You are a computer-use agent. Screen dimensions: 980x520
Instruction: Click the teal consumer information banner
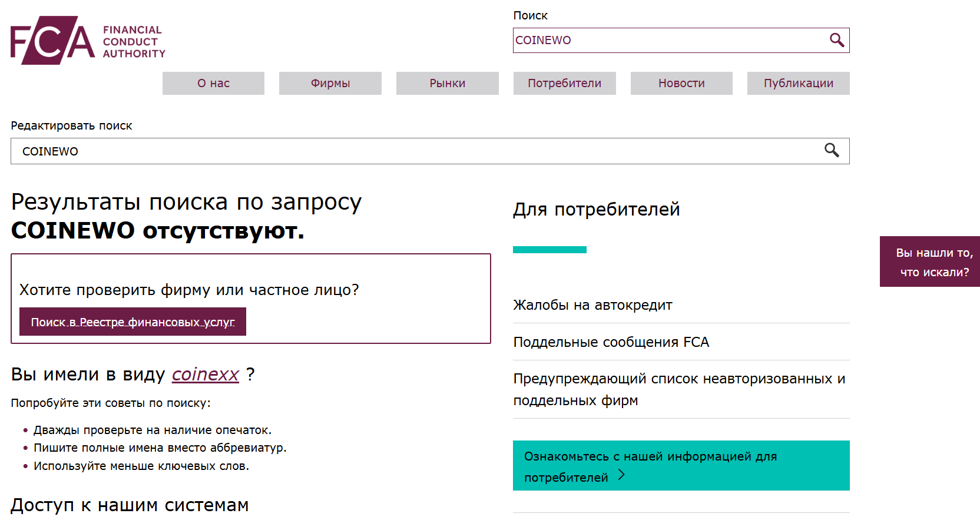[x=681, y=465]
